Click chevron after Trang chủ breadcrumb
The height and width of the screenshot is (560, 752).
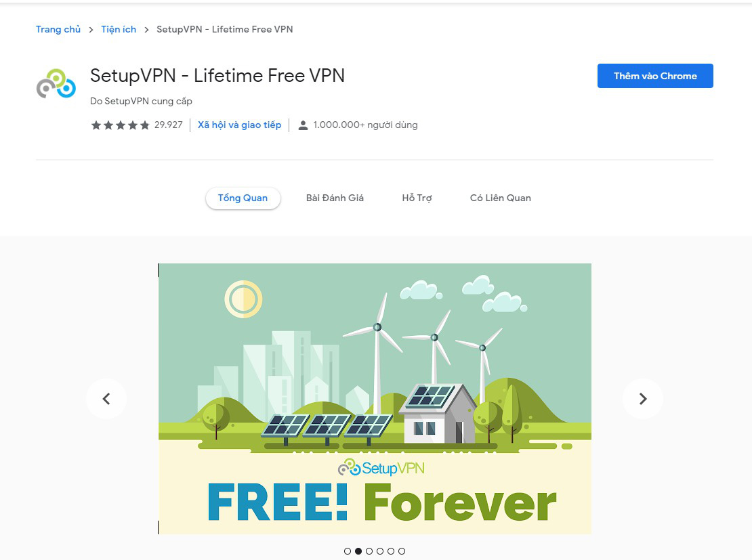pos(91,30)
